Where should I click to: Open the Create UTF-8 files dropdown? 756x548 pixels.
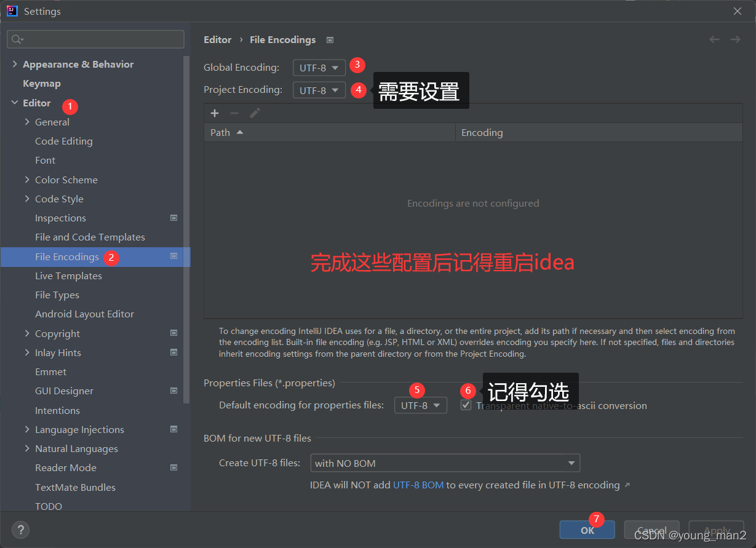[x=445, y=463]
